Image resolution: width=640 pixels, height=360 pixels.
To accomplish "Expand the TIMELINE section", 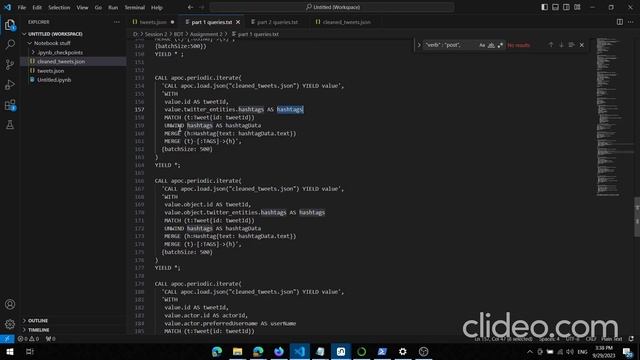I will [x=24, y=330].
